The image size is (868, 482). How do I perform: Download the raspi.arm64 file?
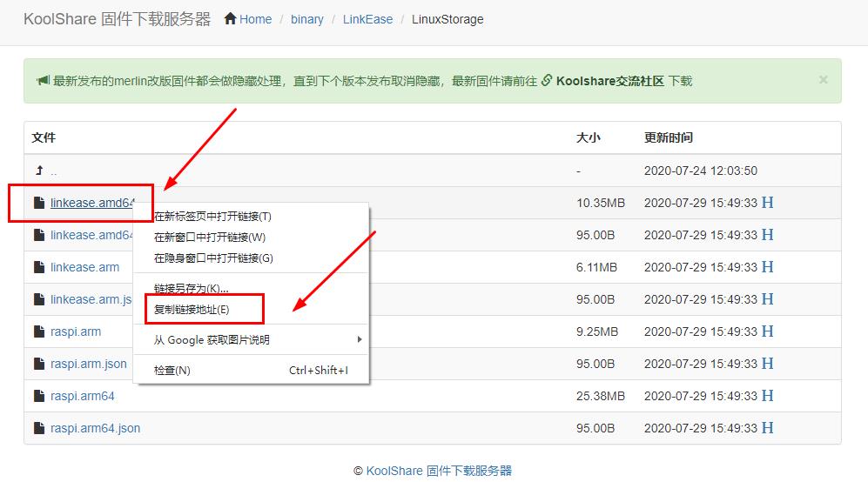pyautogui.click(x=83, y=396)
